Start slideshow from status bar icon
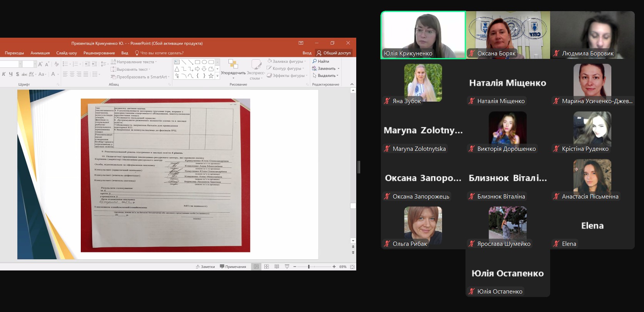 coord(287,267)
